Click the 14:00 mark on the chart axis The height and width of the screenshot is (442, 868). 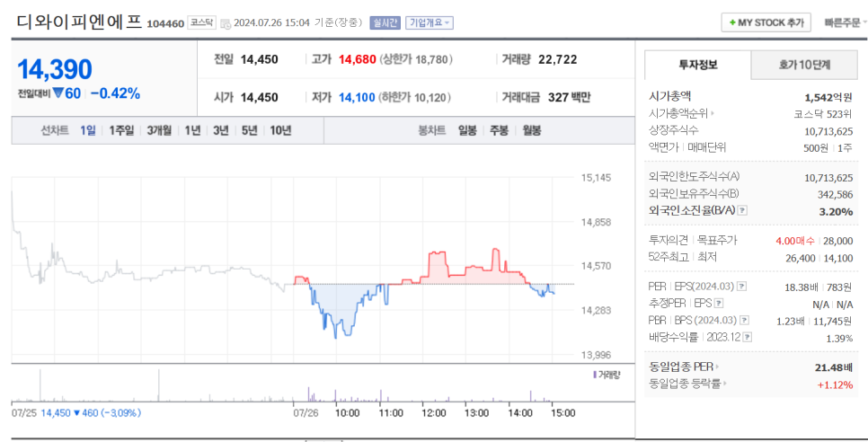click(x=520, y=412)
